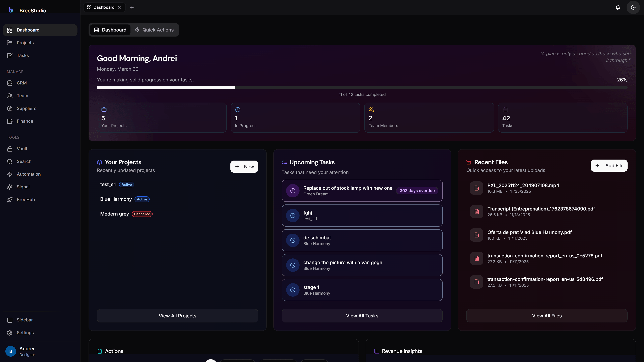
Task: Click View All Projects button
Action: pyautogui.click(x=177, y=316)
